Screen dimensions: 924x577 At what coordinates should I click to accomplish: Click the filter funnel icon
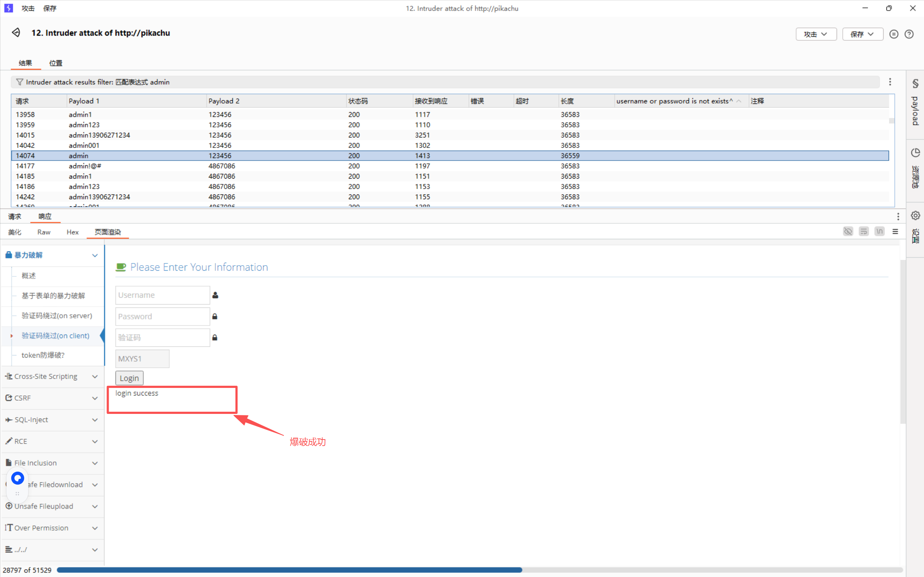point(19,82)
